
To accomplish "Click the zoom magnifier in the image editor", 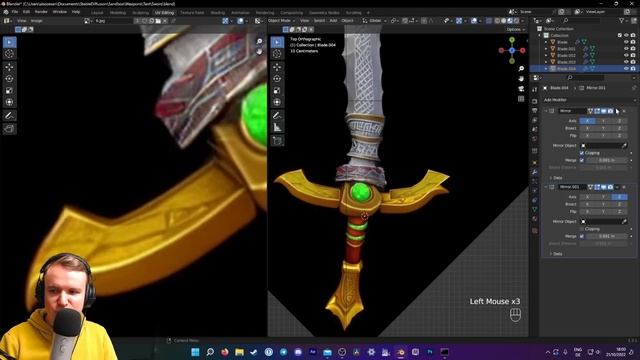I will click(x=259, y=41).
